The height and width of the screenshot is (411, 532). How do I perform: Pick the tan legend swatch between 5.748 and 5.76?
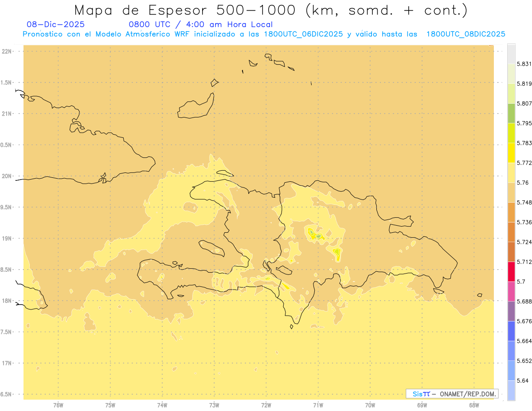click(511, 192)
